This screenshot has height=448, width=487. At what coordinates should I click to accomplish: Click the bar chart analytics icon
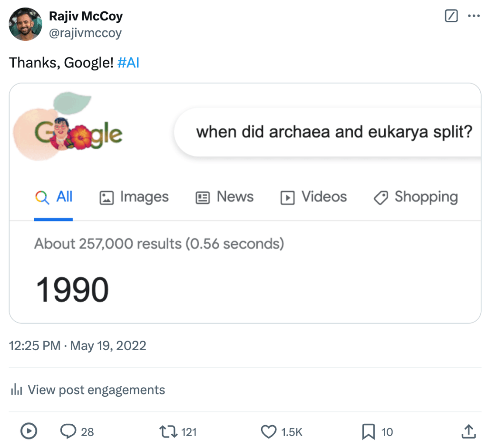click(17, 391)
